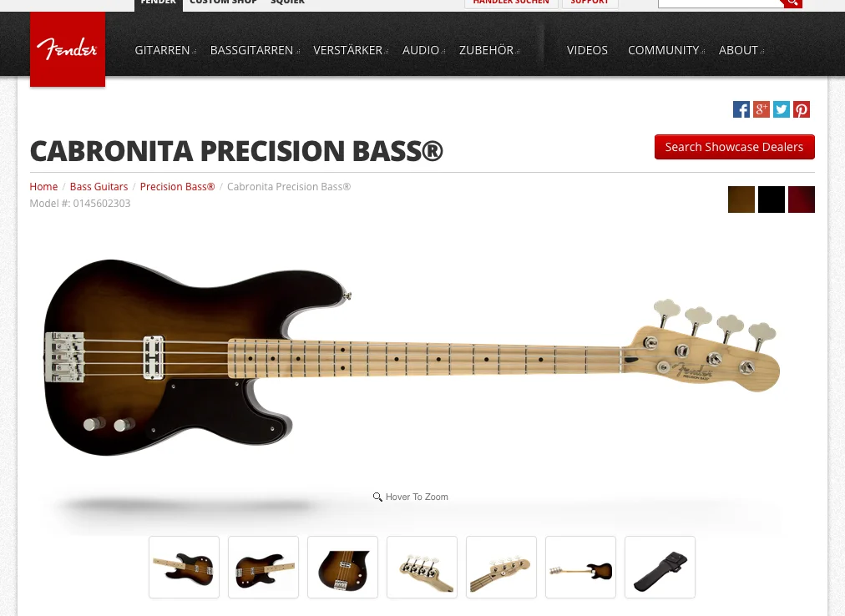Select the brown sunburst color swatch
The image size is (845, 616).
[741, 199]
